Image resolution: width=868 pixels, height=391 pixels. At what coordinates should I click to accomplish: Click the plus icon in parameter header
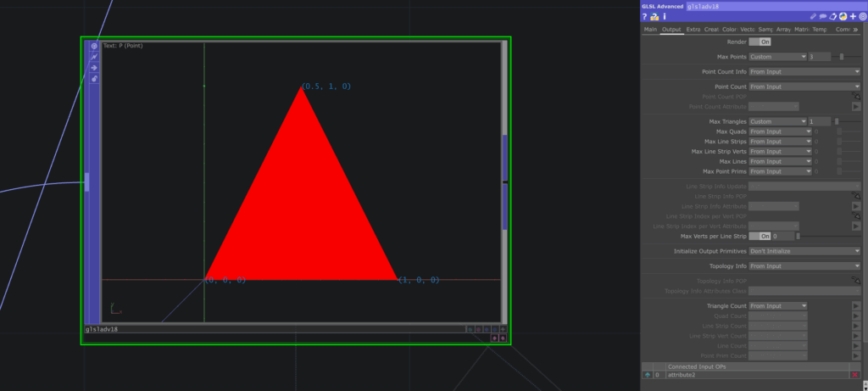(853, 16)
